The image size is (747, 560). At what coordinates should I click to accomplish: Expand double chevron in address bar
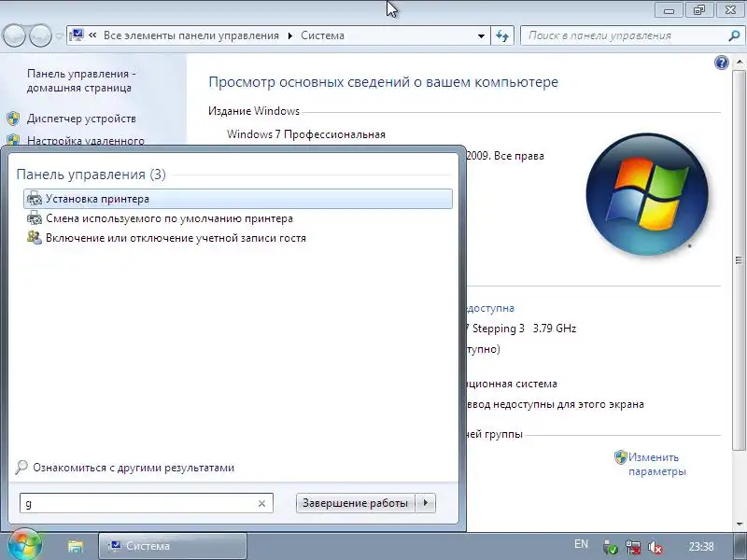pos(92,35)
